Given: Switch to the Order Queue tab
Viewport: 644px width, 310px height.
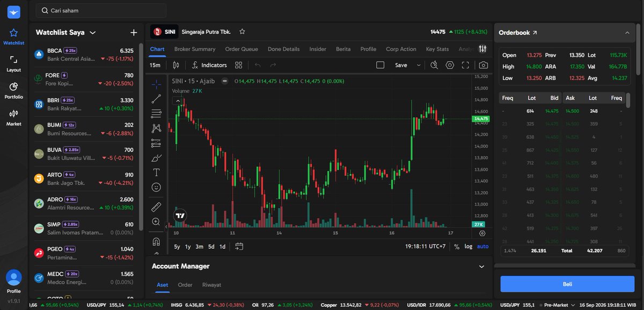Looking at the screenshot, I should [x=241, y=49].
